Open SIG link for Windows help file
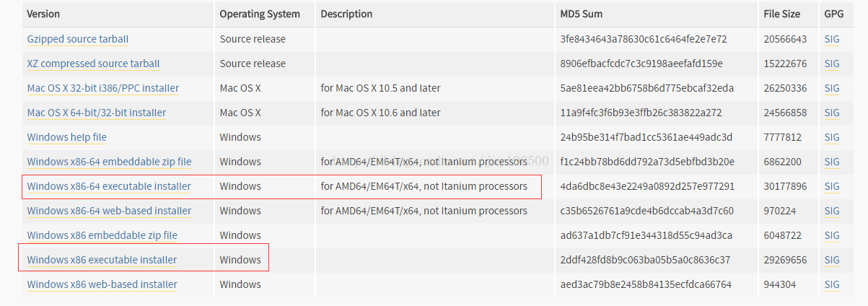Screen dimensions: 868x306 pyautogui.click(x=832, y=137)
